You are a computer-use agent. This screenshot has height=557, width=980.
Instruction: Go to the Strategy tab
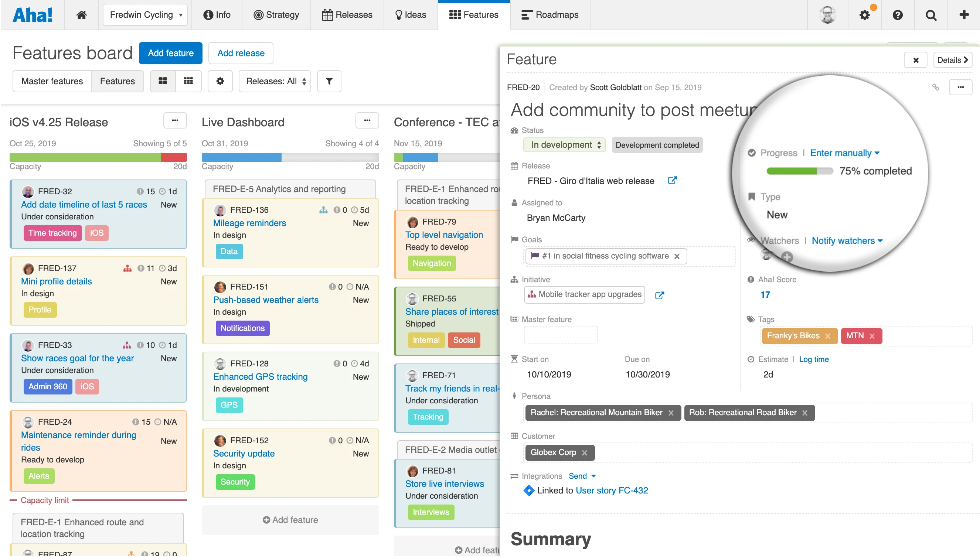tap(276, 15)
